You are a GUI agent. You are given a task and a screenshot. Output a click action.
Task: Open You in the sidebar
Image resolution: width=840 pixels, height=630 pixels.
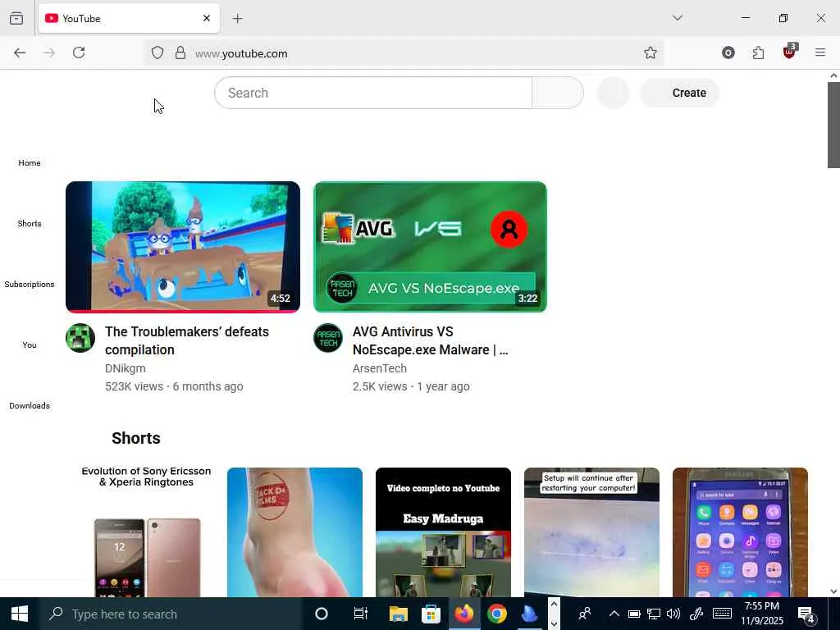(30, 345)
